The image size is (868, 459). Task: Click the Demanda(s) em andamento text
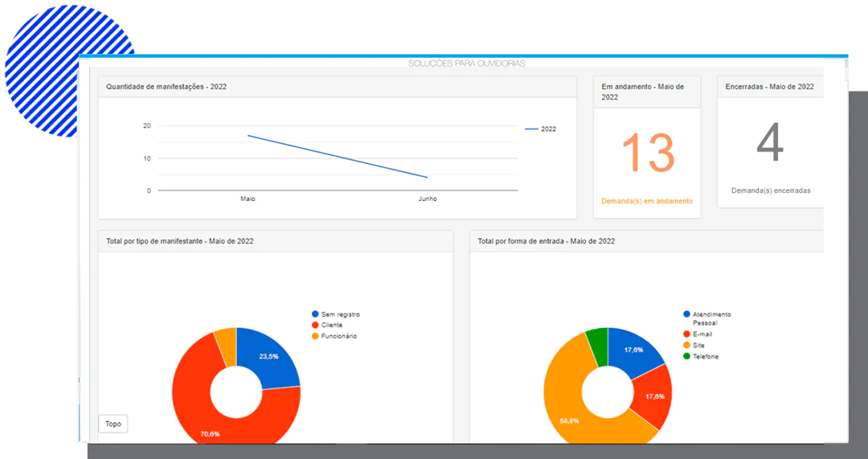[x=647, y=201]
